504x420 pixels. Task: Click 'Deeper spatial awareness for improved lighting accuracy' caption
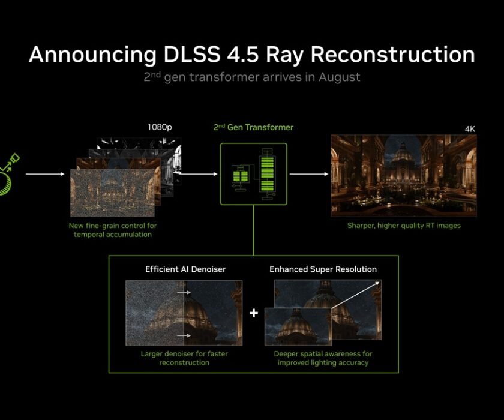323,358
